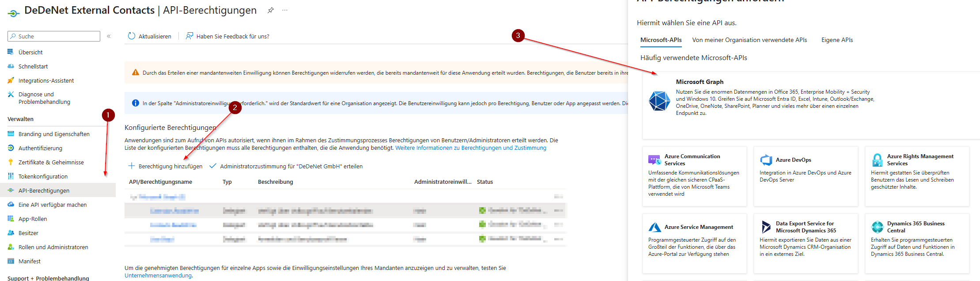
Task: Switch to Von meiner Organisation verwendete APIs tab
Action: [749, 40]
